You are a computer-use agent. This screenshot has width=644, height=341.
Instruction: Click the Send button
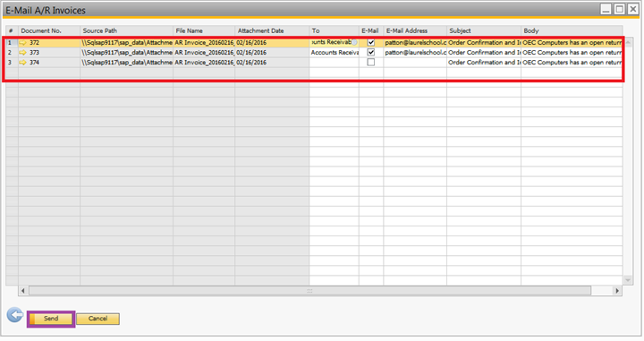[x=51, y=319]
